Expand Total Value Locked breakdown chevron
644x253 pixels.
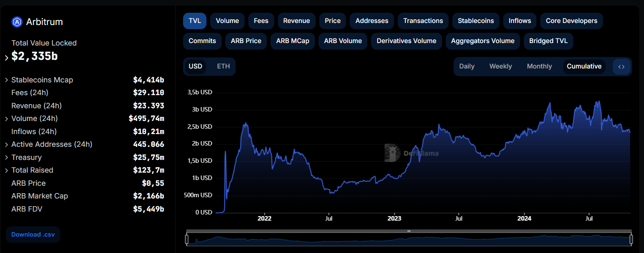click(7, 58)
